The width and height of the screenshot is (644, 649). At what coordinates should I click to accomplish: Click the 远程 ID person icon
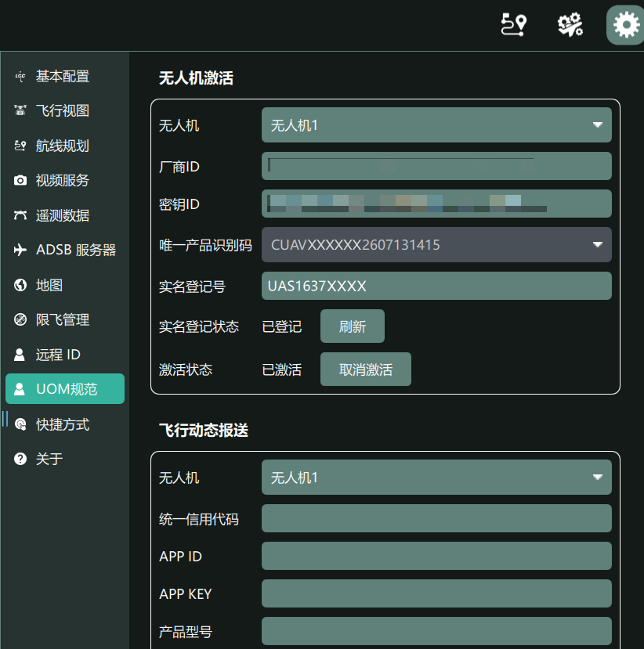pos(20,355)
